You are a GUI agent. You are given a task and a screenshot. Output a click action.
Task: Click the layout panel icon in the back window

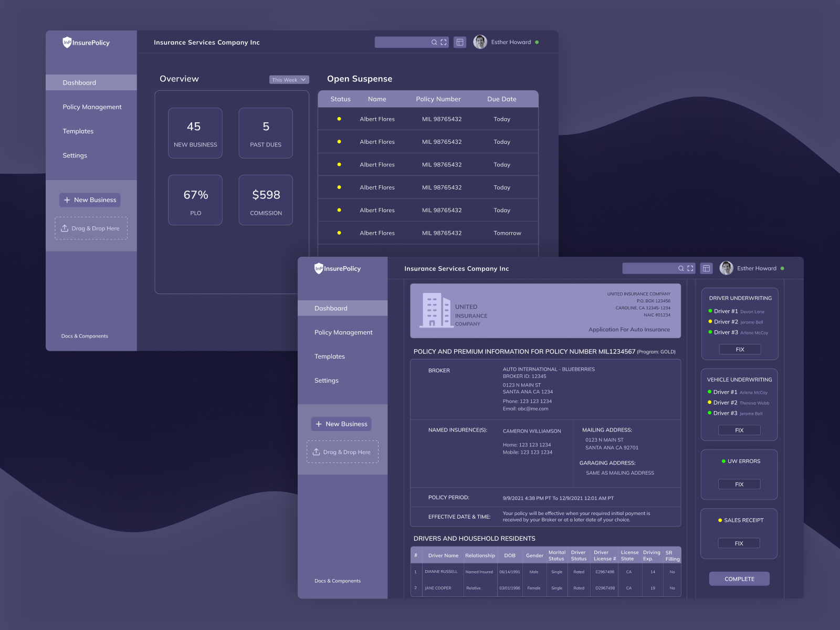[460, 43]
